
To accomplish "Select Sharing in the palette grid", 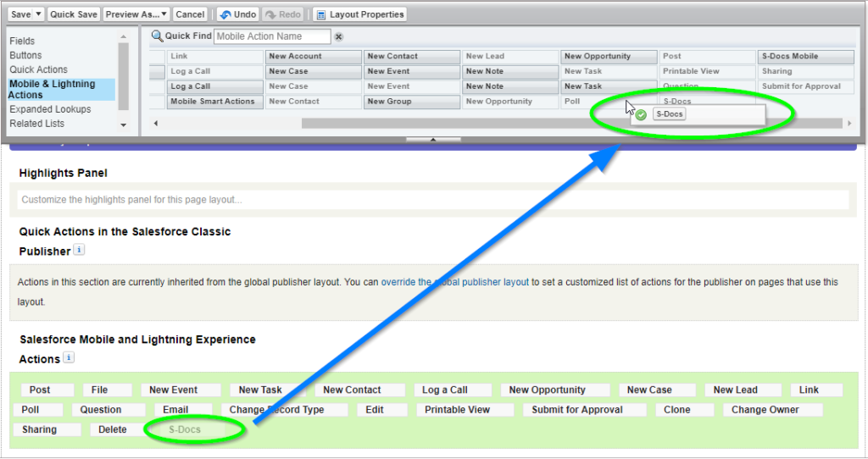I will click(805, 71).
